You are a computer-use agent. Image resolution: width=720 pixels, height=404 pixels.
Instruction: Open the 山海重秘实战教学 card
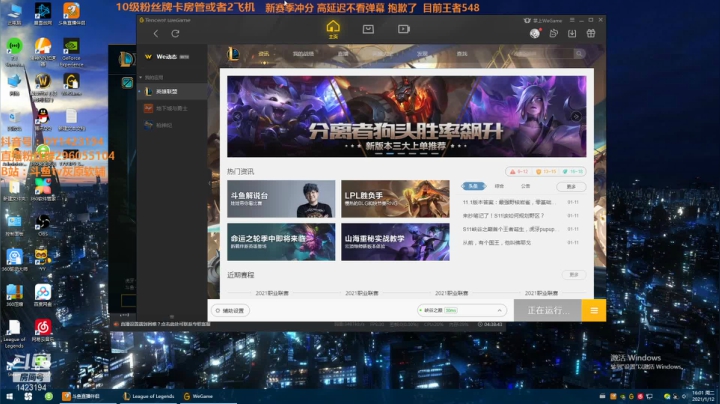(395, 242)
